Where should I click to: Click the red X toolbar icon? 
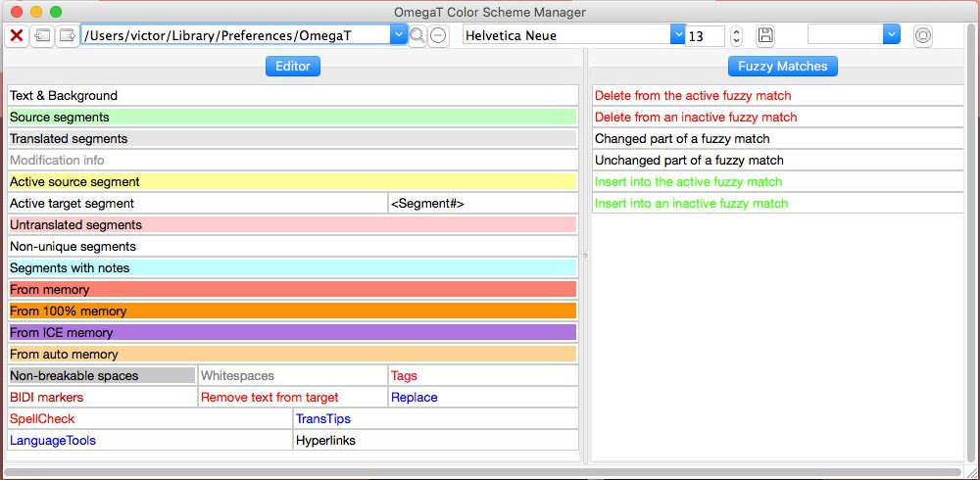click(17, 35)
